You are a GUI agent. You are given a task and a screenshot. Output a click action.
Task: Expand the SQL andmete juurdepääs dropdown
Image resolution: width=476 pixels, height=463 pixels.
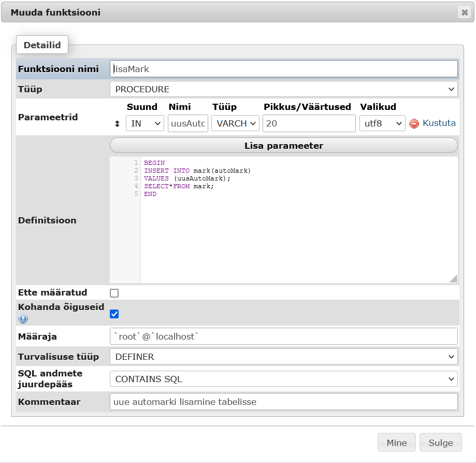coord(283,379)
